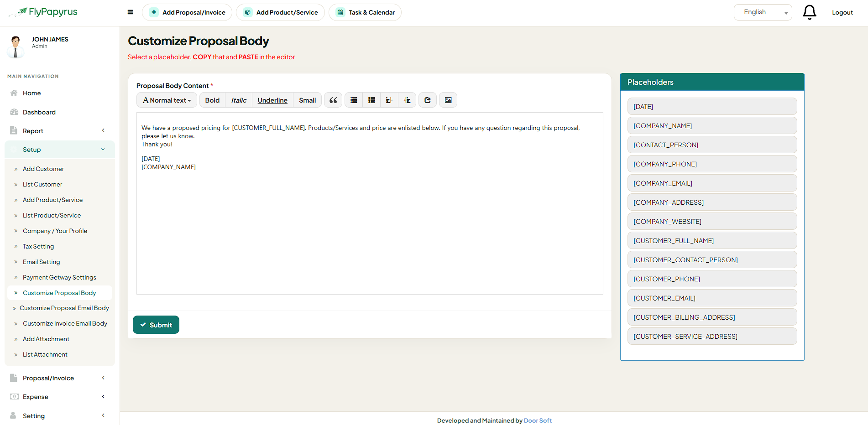Click the outdent icon in the editor toolbar
This screenshot has height=425, width=868.
pos(389,100)
